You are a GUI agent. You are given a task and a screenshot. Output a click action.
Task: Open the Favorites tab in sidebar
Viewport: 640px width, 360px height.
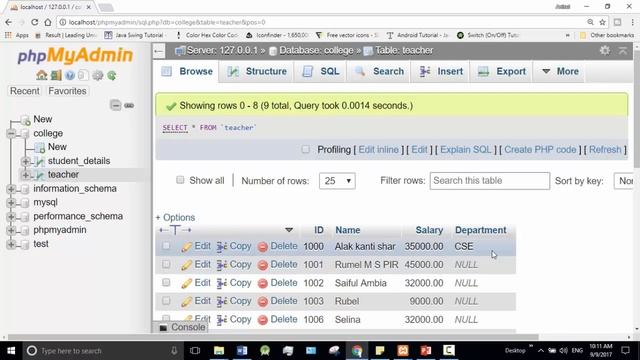(x=67, y=91)
